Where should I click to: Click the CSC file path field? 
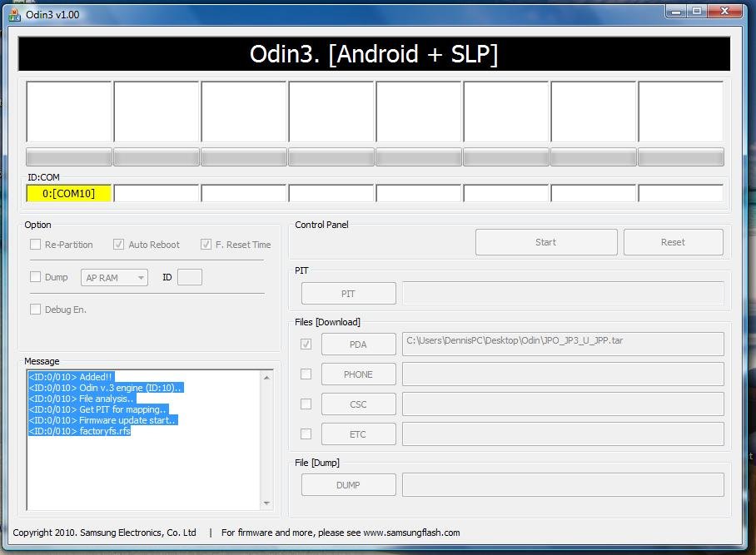click(x=563, y=404)
